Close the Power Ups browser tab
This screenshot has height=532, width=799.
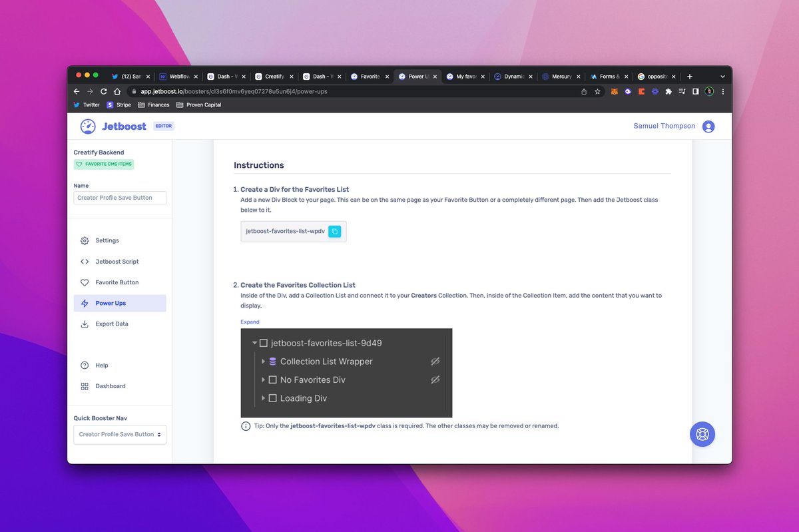pyautogui.click(x=435, y=77)
